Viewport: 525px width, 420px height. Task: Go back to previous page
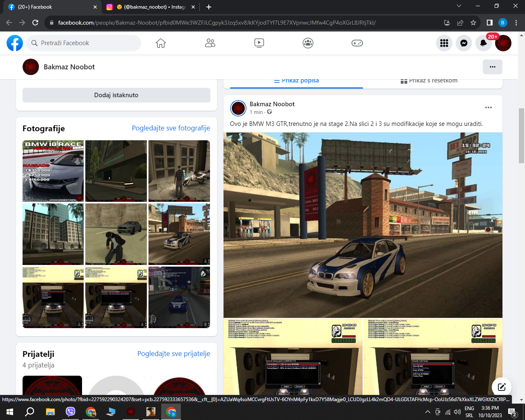pos(9,23)
